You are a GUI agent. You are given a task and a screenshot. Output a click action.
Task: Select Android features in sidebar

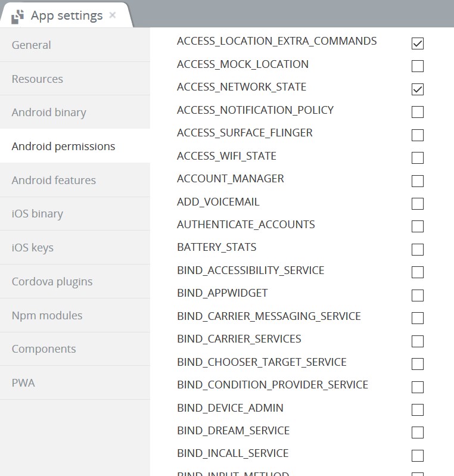[x=75, y=180]
